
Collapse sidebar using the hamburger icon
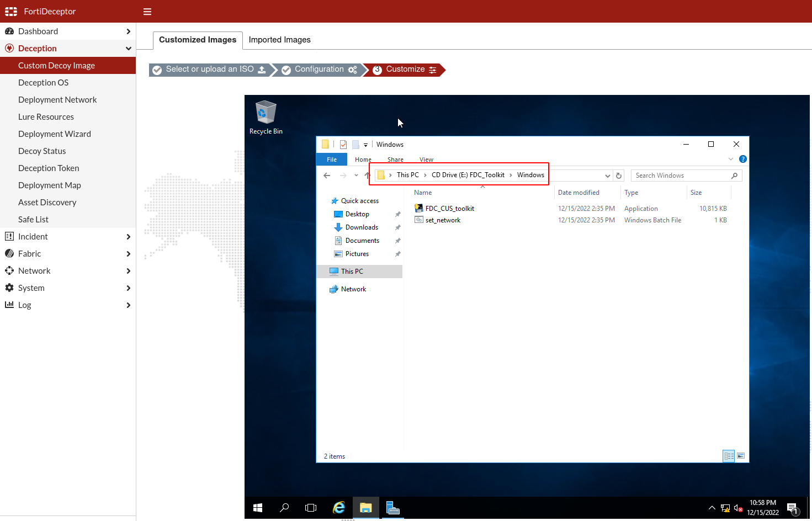pos(147,11)
